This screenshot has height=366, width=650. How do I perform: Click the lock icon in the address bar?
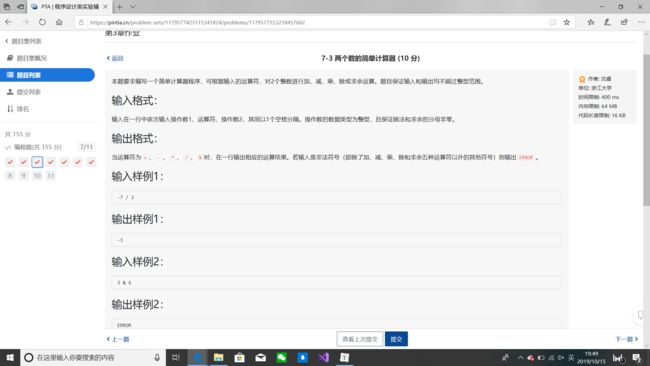pos(82,22)
